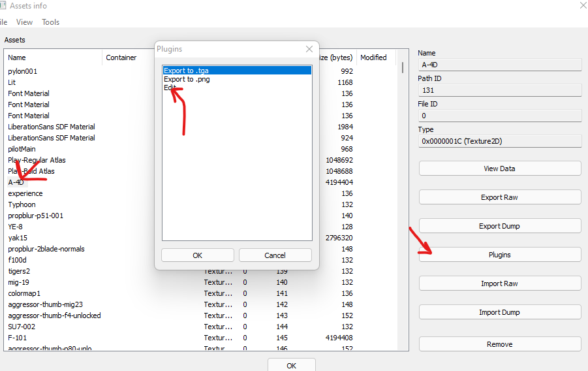Click the Import Raw button

[x=500, y=283]
